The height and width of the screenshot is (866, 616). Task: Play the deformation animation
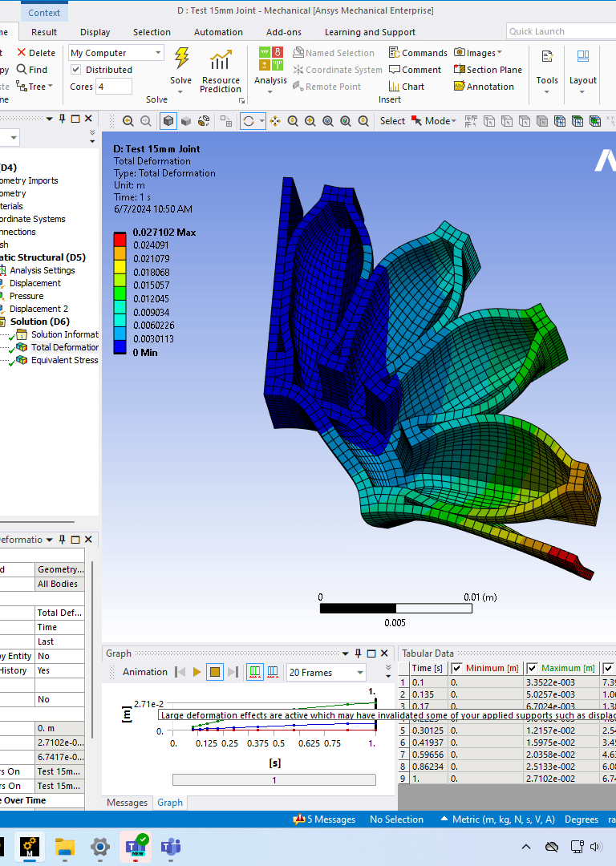coord(197,672)
